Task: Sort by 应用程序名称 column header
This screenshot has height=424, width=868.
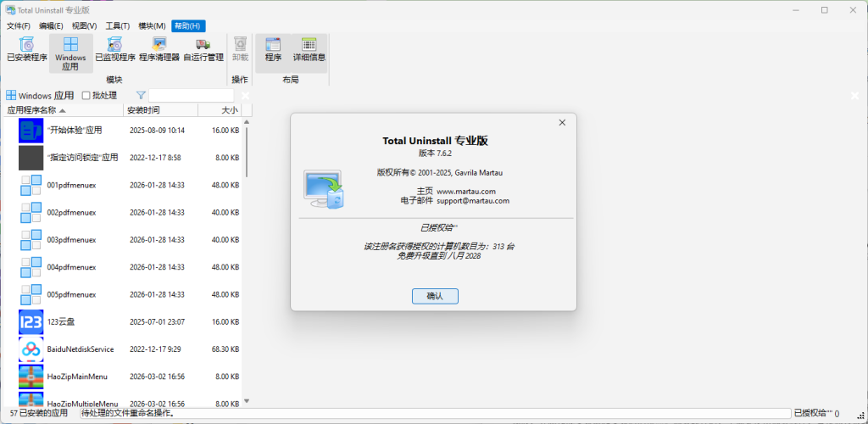Action: tap(64, 110)
